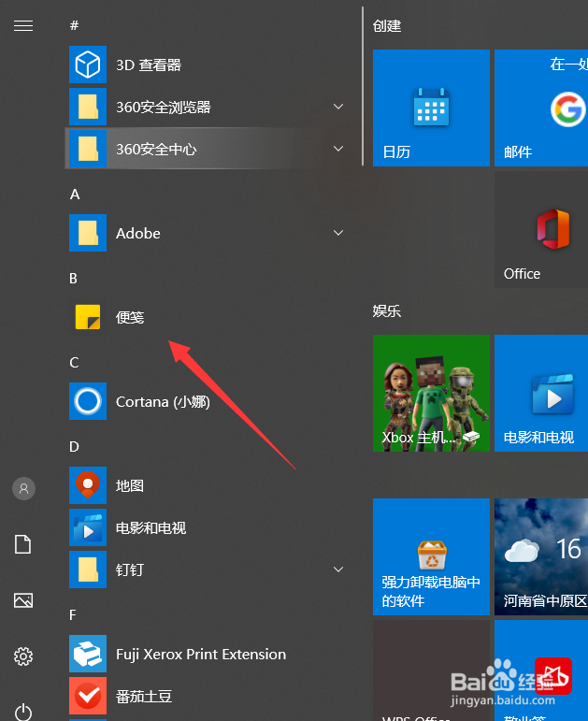The height and width of the screenshot is (721, 588).
Task: Open the 3D 查看器 app icon
Action: point(88,65)
